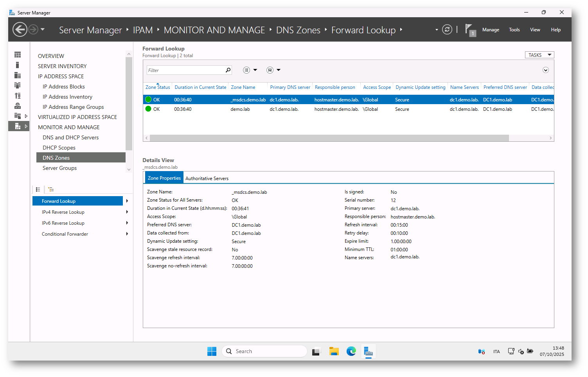Click the horizontal scrollbar of the zones table
Image resolution: width=588 pixels, height=377 pixels.
click(x=329, y=138)
